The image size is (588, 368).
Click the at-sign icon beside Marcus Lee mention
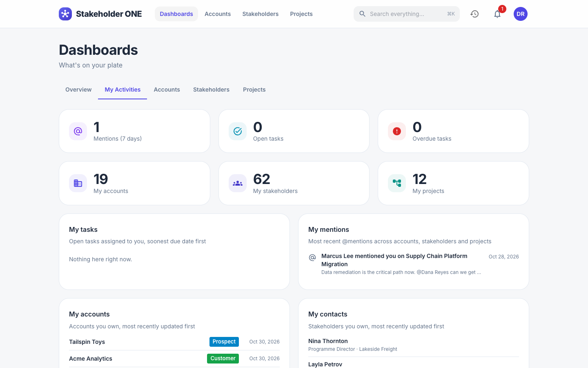tap(312, 258)
